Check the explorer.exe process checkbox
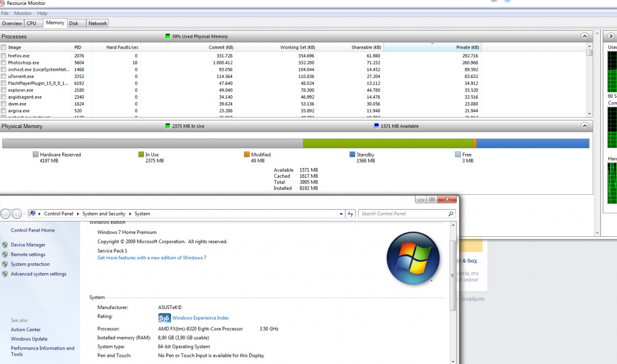The height and width of the screenshot is (364, 617). [x=4, y=90]
